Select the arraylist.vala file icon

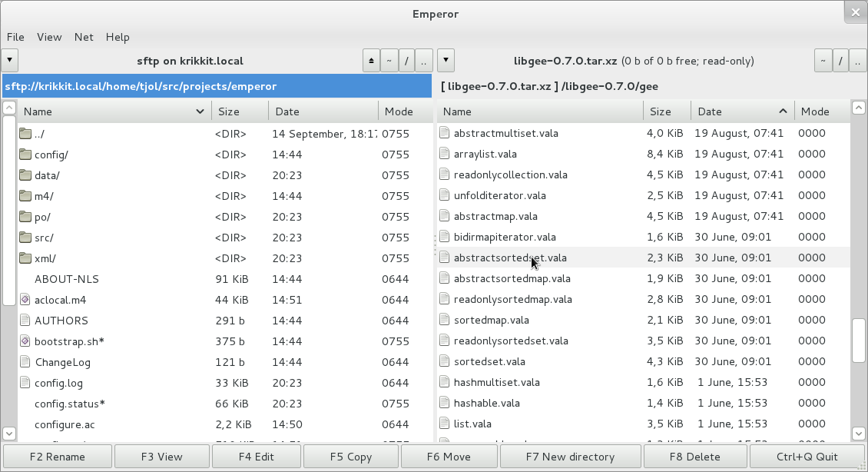coord(445,154)
